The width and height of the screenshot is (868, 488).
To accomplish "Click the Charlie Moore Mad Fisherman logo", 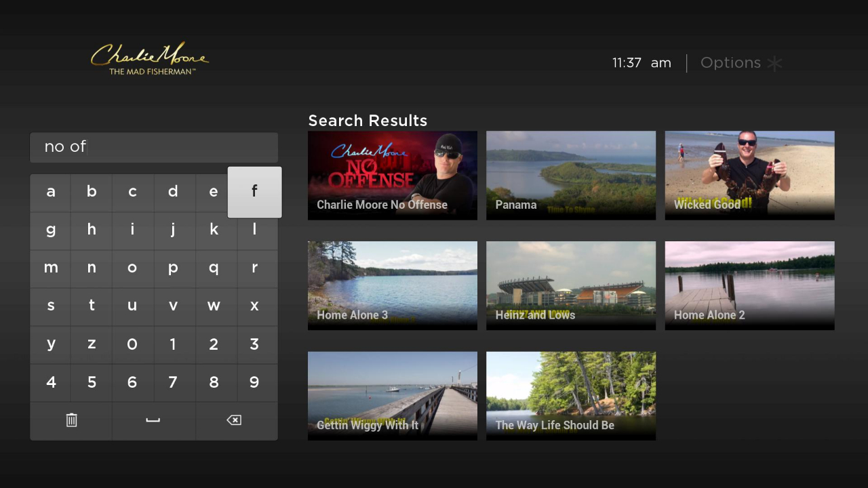I will tap(150, 58).
